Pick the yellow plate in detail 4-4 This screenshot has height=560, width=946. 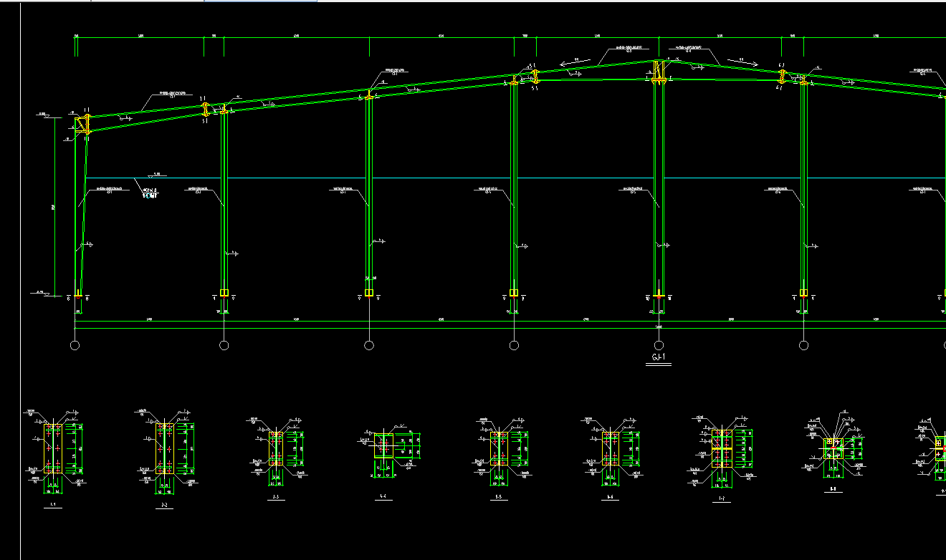(383, 445)
